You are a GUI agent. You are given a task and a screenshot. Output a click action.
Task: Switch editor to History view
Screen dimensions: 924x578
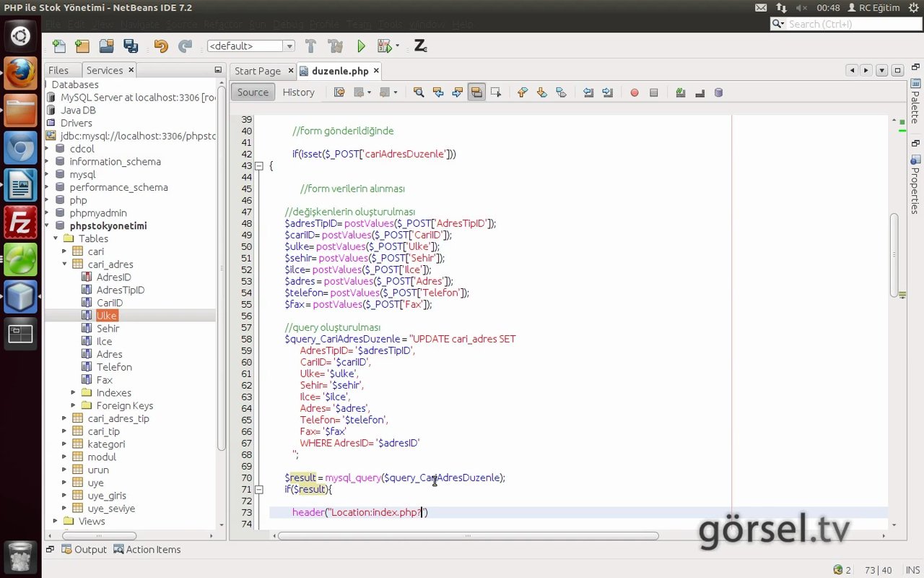[x=299, y=92]
